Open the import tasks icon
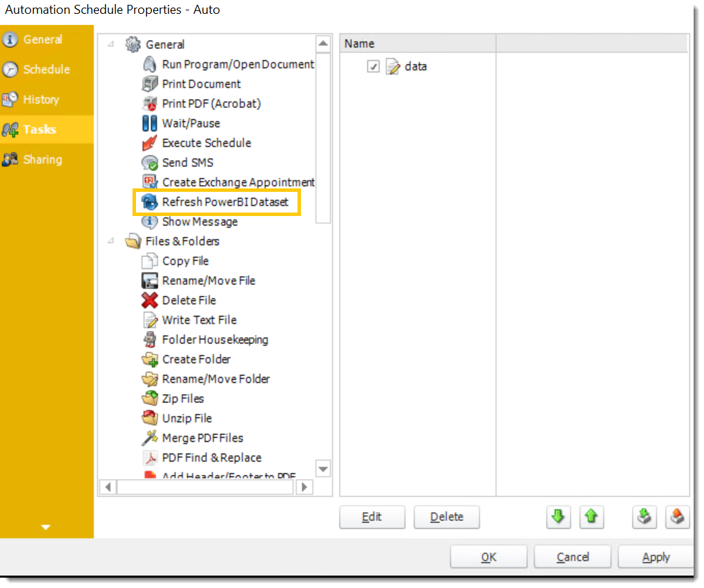 [x=644, y=516]
